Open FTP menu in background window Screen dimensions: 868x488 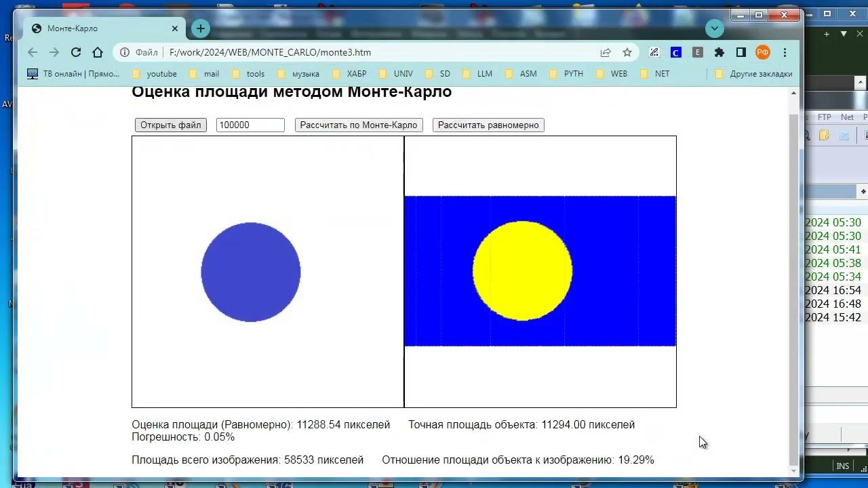coord(824,117)
